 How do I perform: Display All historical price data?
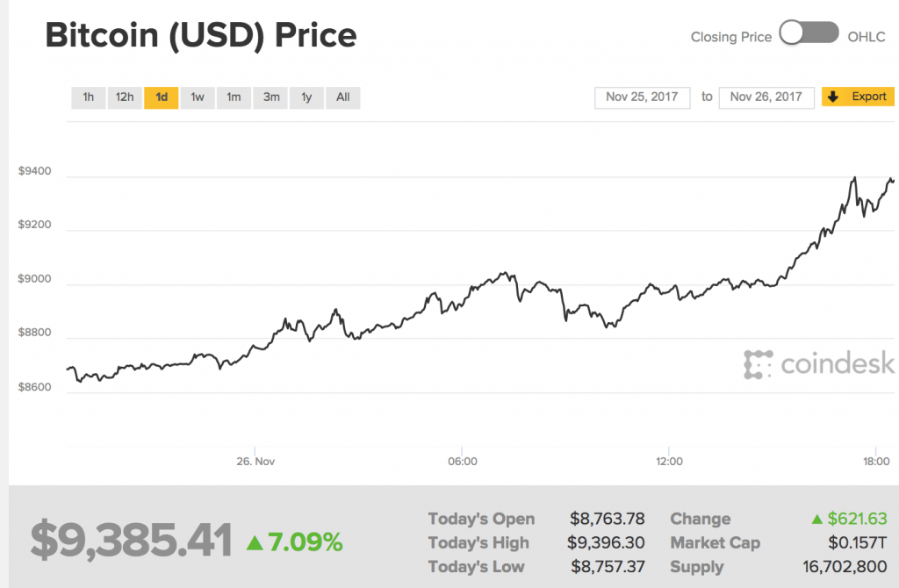342,97
